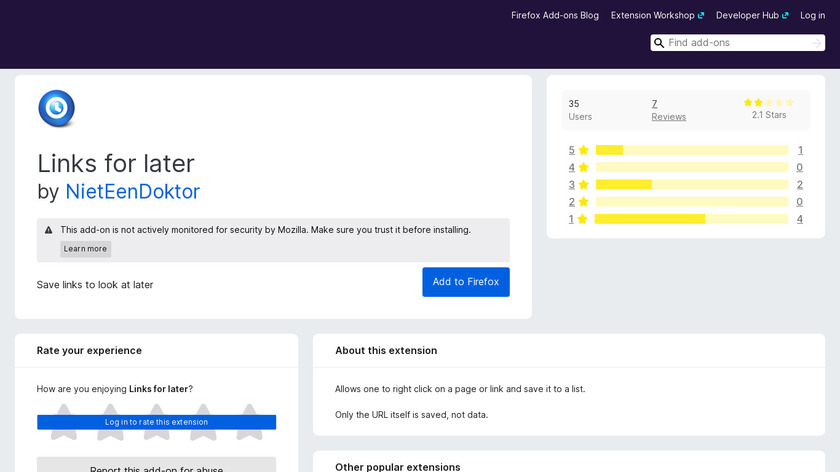Click the 4-star rating bar
The width and height of the screenshot is (840, 472).
[692, 167]
